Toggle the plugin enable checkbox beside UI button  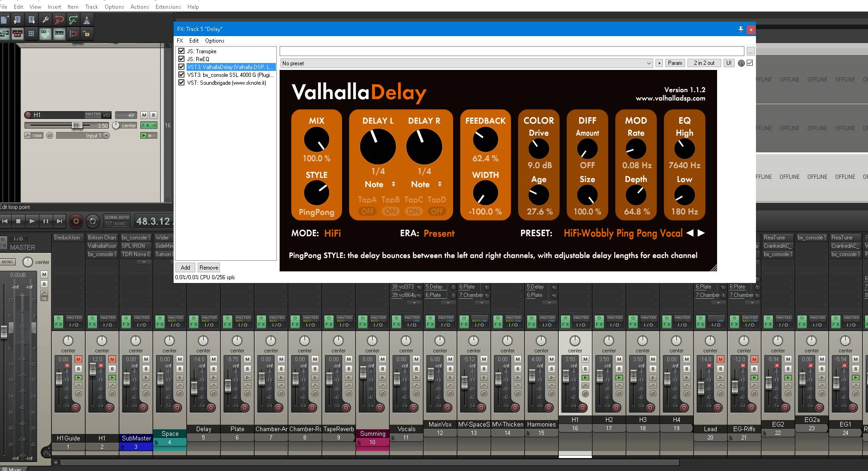750,63
